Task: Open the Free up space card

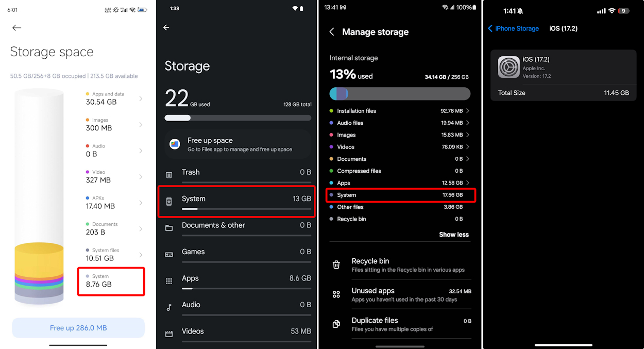Action: click(238, 144)
